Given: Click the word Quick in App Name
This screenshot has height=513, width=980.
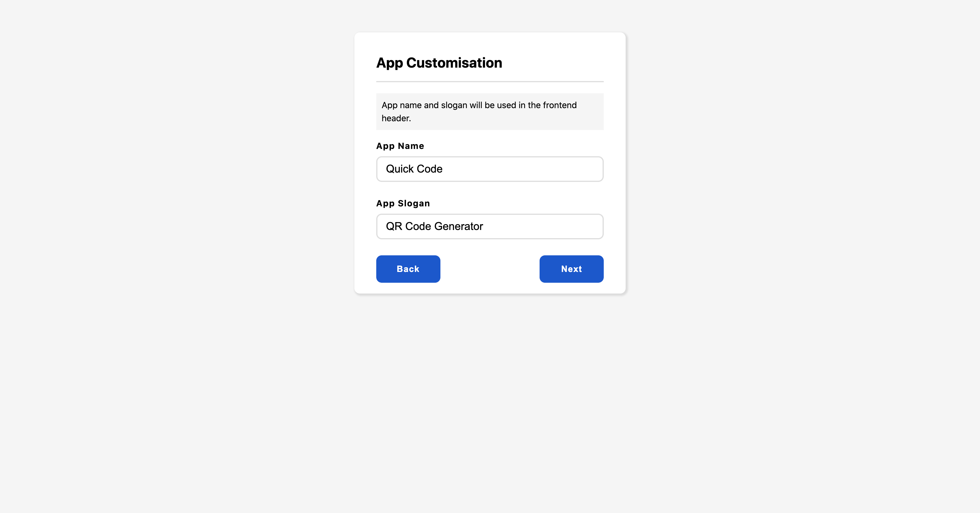Looking at the screenshot, I should 400,169.
